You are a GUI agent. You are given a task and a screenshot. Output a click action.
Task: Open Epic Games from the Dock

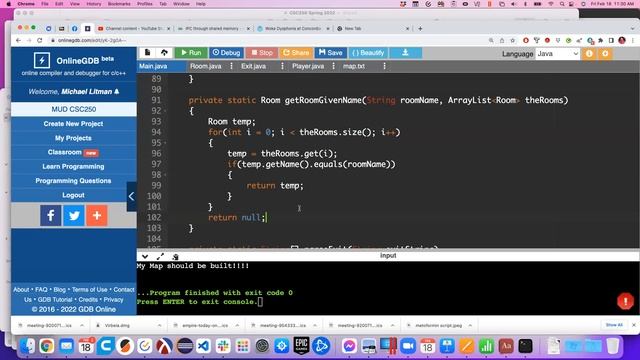click(x=302, y=346)
